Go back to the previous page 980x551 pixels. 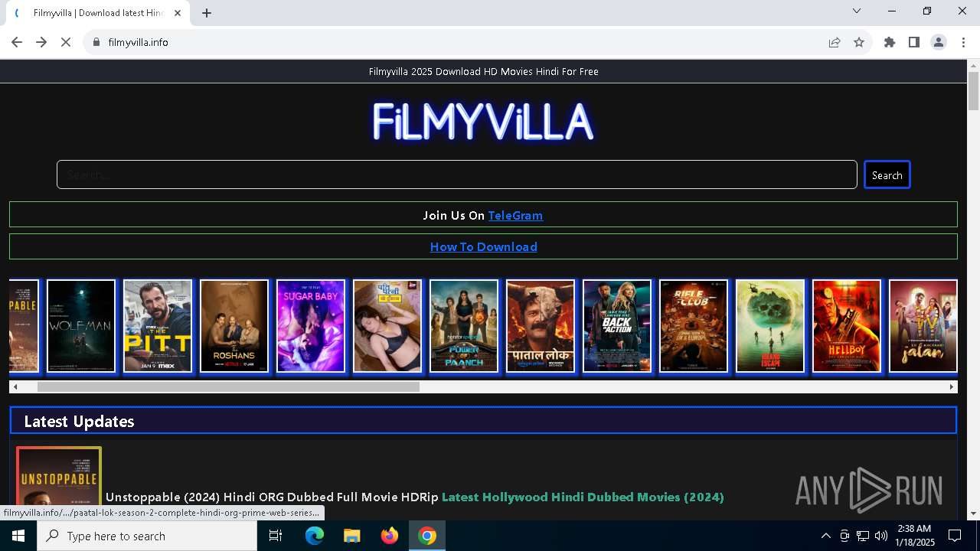(x=17, y=42)
